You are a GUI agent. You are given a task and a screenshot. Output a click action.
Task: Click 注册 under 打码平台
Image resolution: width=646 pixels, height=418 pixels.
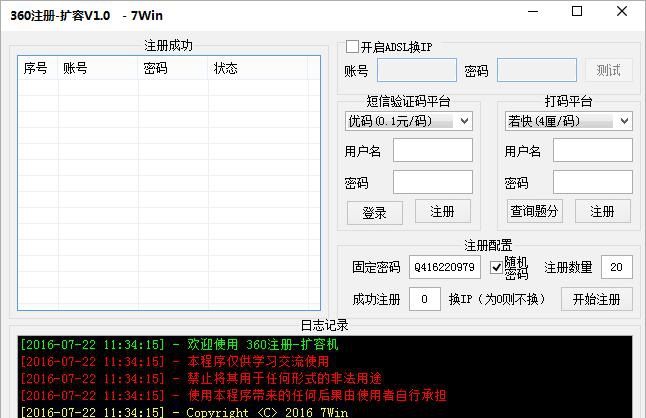coord(602,212)
